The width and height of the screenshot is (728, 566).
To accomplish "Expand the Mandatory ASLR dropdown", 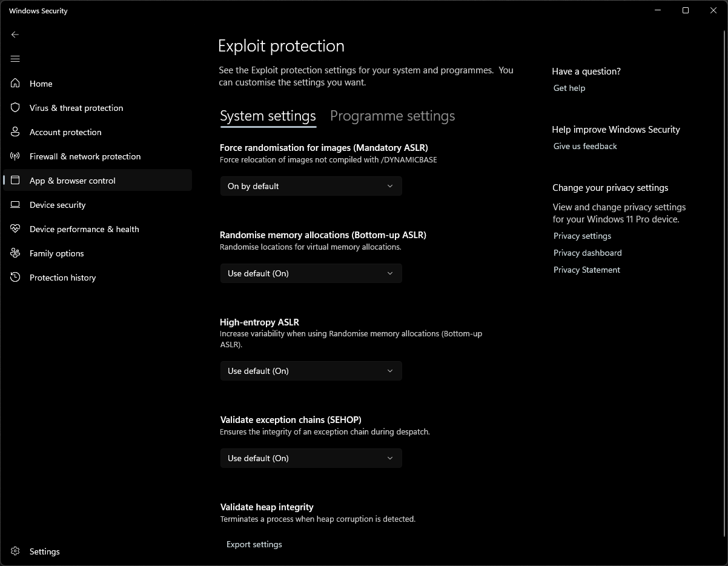I will click(311, 186).
